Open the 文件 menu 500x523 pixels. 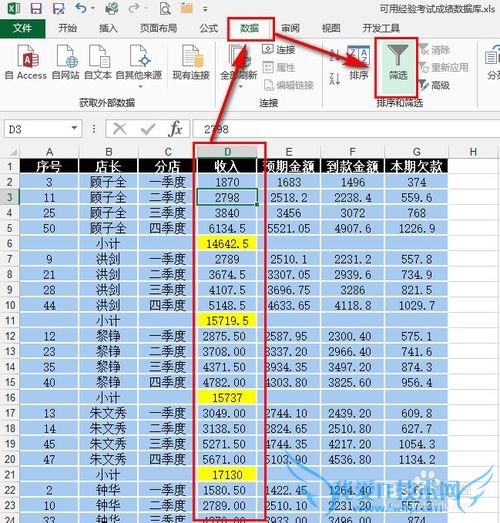[x=22, y=28]
